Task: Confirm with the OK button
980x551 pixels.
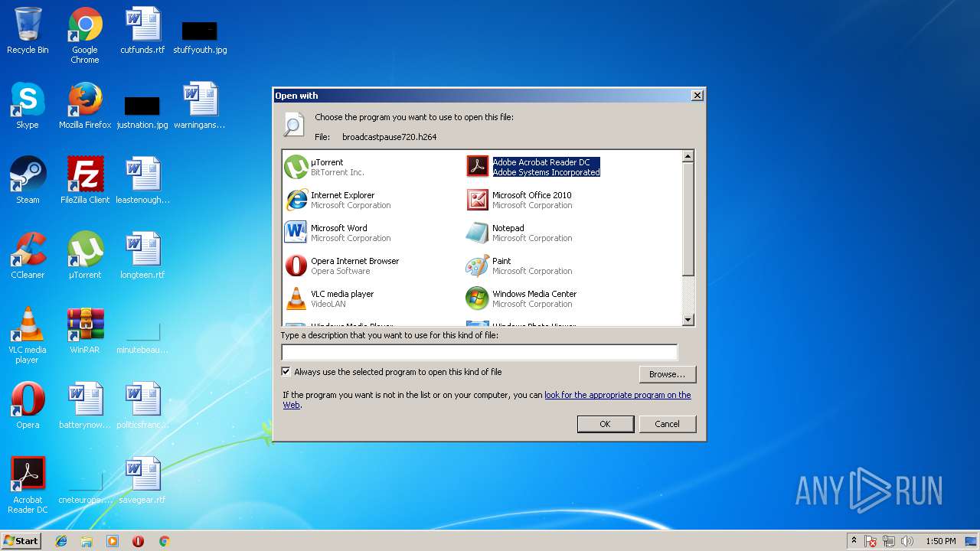Action: click(605, 424)
